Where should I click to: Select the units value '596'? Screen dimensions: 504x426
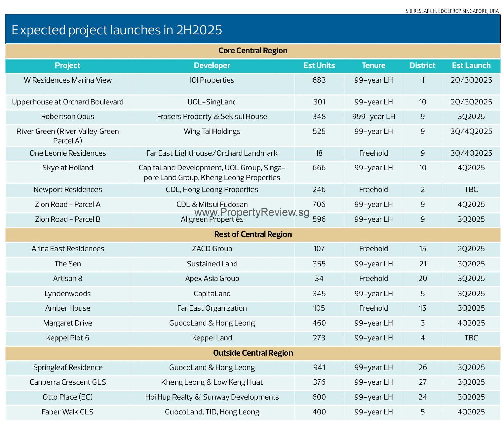point(319,219)
